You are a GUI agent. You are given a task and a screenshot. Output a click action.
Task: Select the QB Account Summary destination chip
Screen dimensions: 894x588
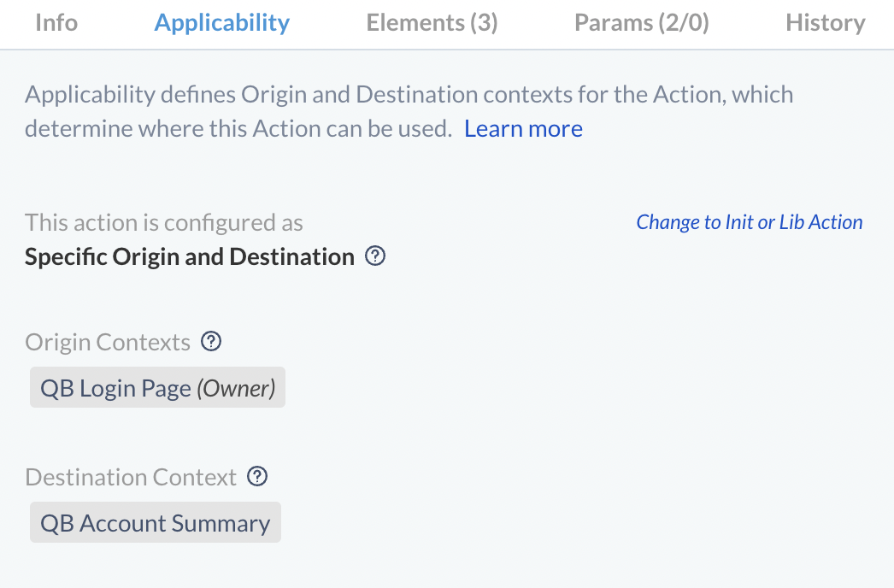coord(155,522)
